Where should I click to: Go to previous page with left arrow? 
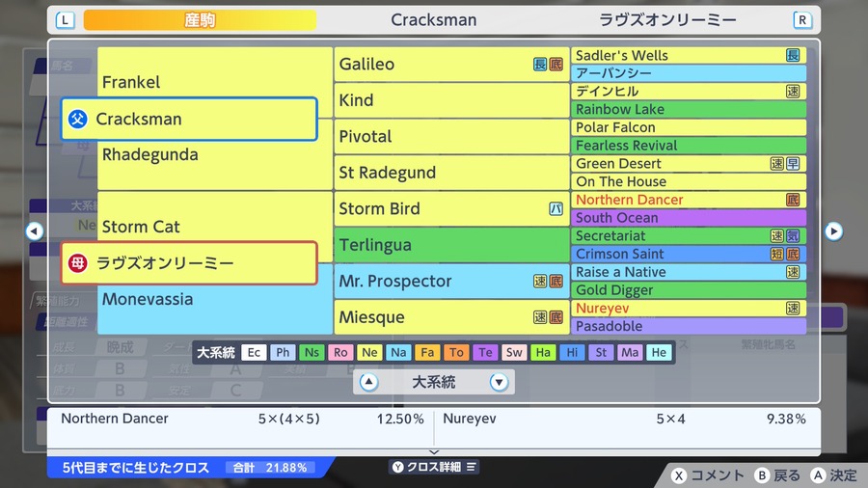[35, 230]
